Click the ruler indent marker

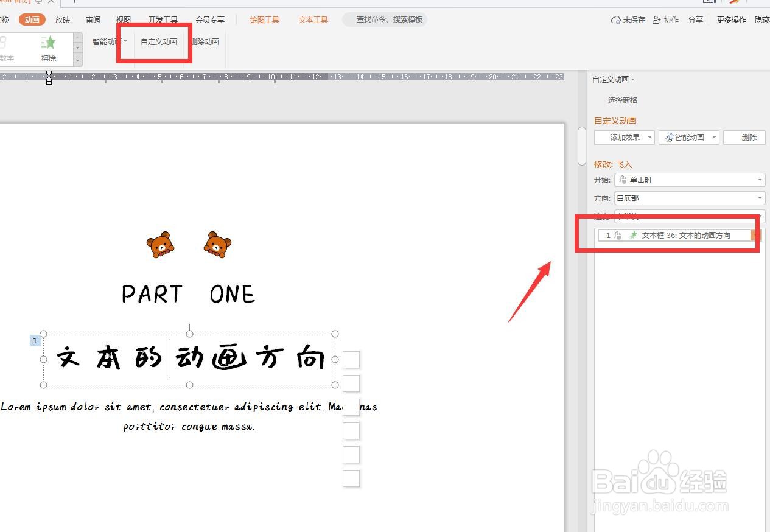pos(49,77)
